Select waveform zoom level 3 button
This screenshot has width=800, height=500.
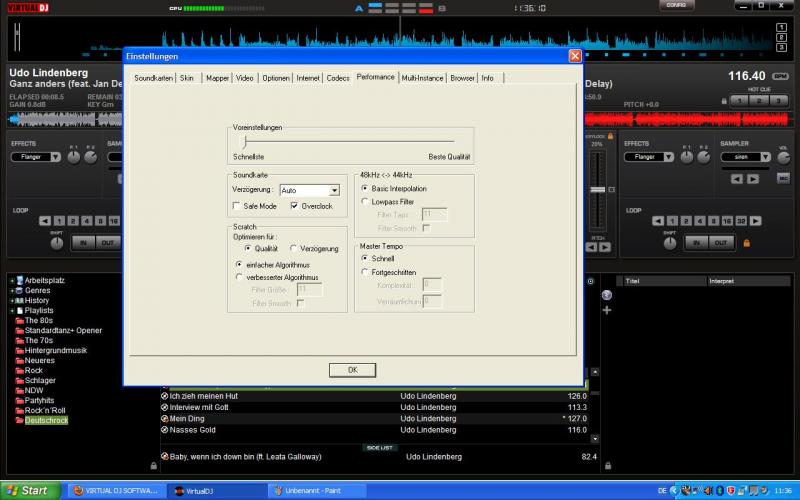click(x=781, y=47)
